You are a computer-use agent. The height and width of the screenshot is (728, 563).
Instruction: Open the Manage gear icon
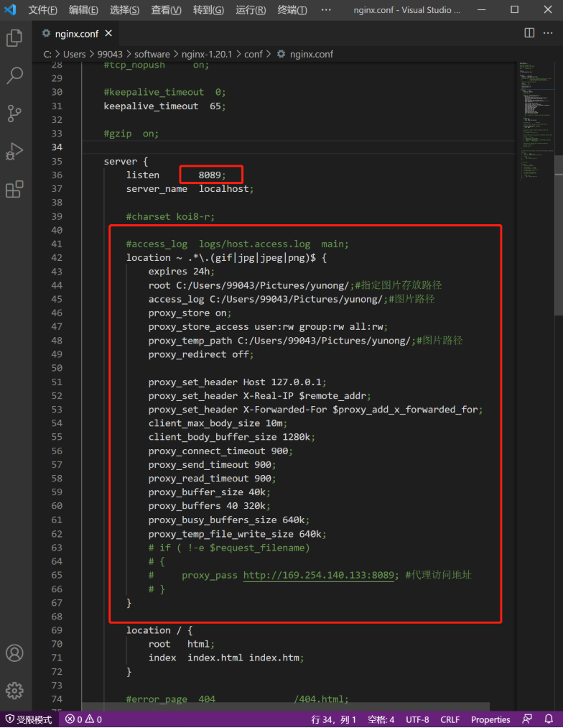[x=14, y=691]
